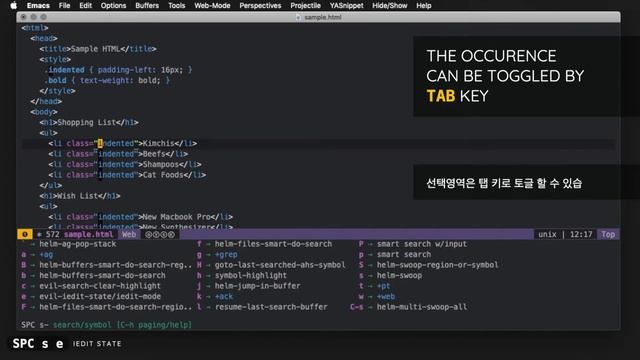Select helm-files-smart-do-search entry
The height and width of the screenshot is (360, 640).
pos(273,244)
